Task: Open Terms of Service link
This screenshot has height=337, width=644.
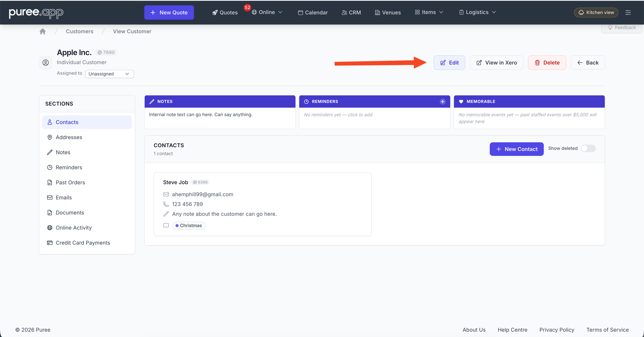Action: [x=607, y=330]
